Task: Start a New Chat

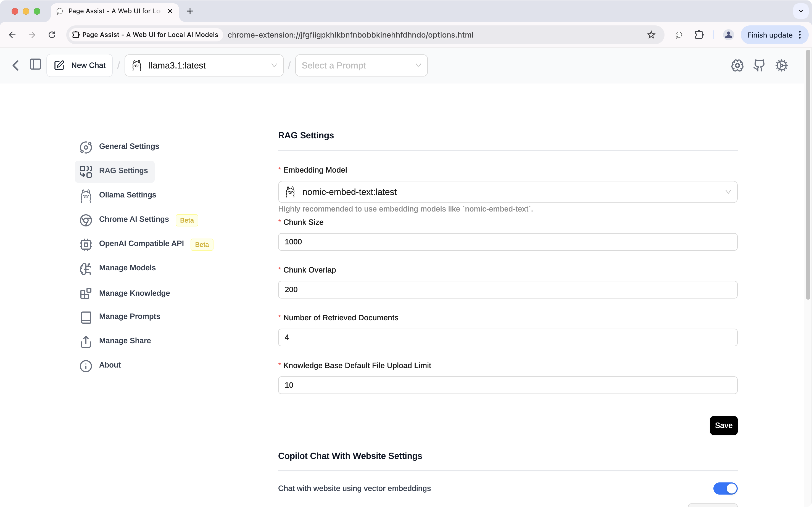Action: [x=80, y=65]
